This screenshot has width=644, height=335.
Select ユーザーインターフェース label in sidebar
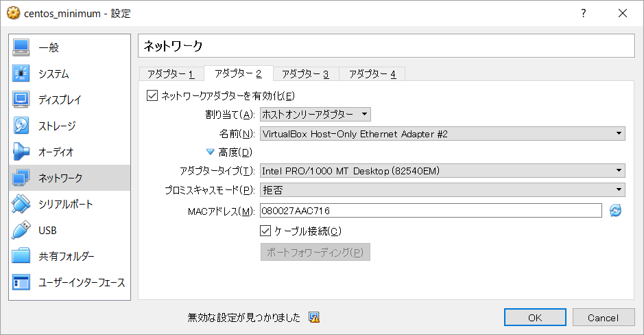pos(82,283)
